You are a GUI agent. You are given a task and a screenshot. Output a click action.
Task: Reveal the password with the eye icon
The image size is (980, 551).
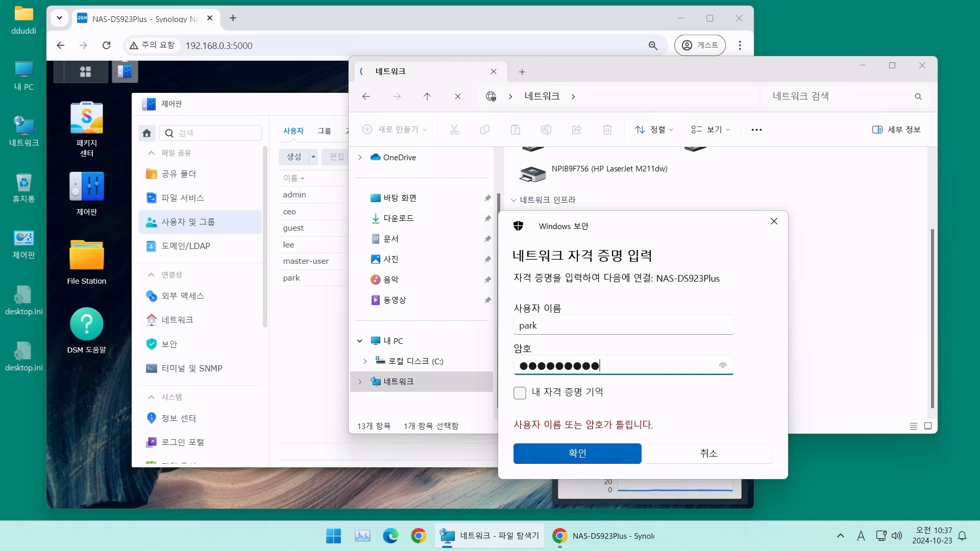tap(722, 365)
